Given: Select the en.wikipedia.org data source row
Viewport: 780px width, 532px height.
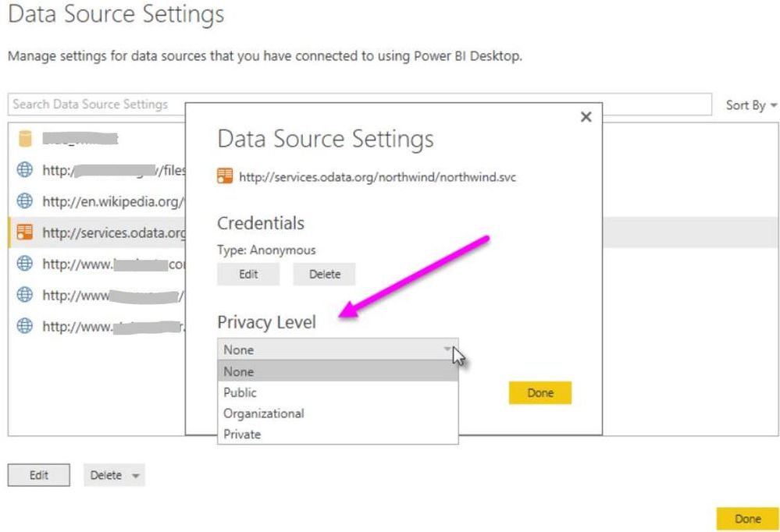Looking at the screenshot, I should tap(97, 201).
